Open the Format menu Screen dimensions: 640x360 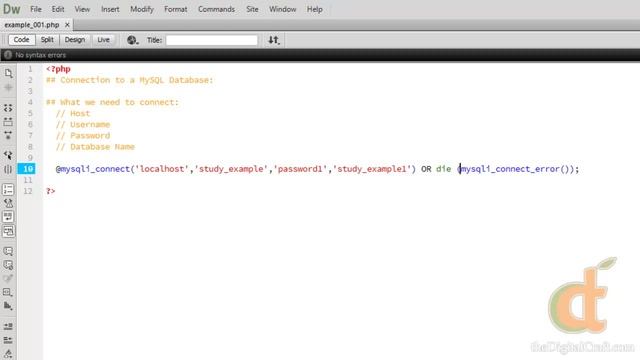pos(176,9)
